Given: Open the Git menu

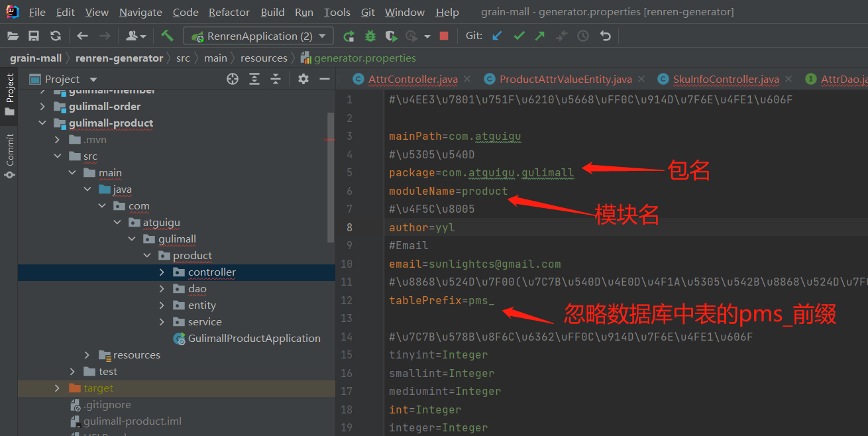Looking at the screenshot, I should (368, 12).
